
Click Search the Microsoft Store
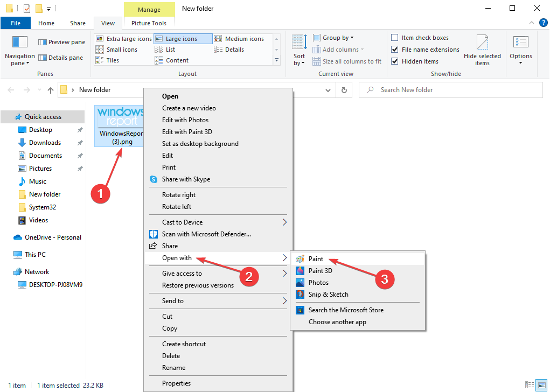click(x=358, y=310)
